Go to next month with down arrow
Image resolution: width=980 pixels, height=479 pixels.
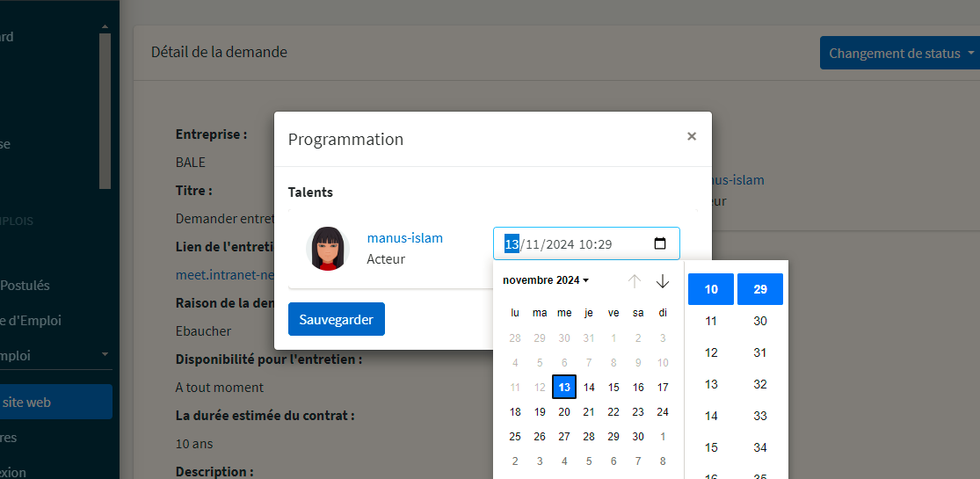(663, 281)
